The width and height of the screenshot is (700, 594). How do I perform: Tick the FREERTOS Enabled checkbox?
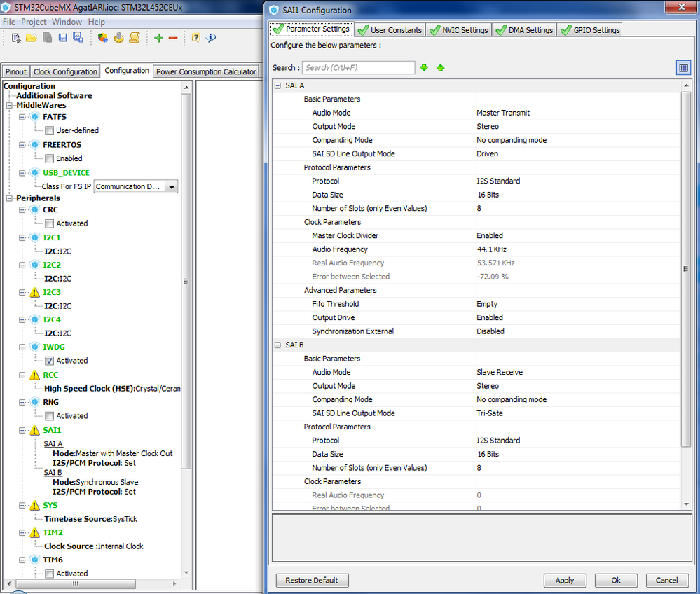50,158
